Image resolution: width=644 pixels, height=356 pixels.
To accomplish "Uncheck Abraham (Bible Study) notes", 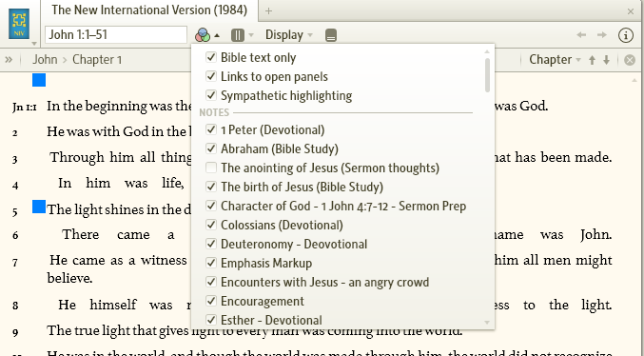I will (211, 148).
